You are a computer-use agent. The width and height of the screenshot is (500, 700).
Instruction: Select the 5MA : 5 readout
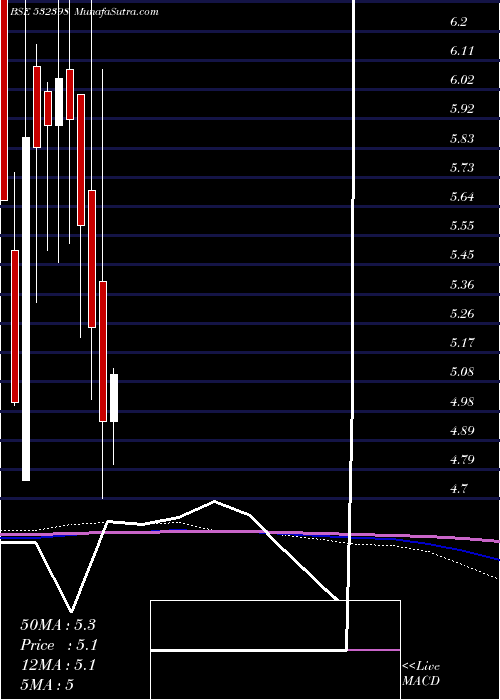pyautogui.click(x=47, y=684)
